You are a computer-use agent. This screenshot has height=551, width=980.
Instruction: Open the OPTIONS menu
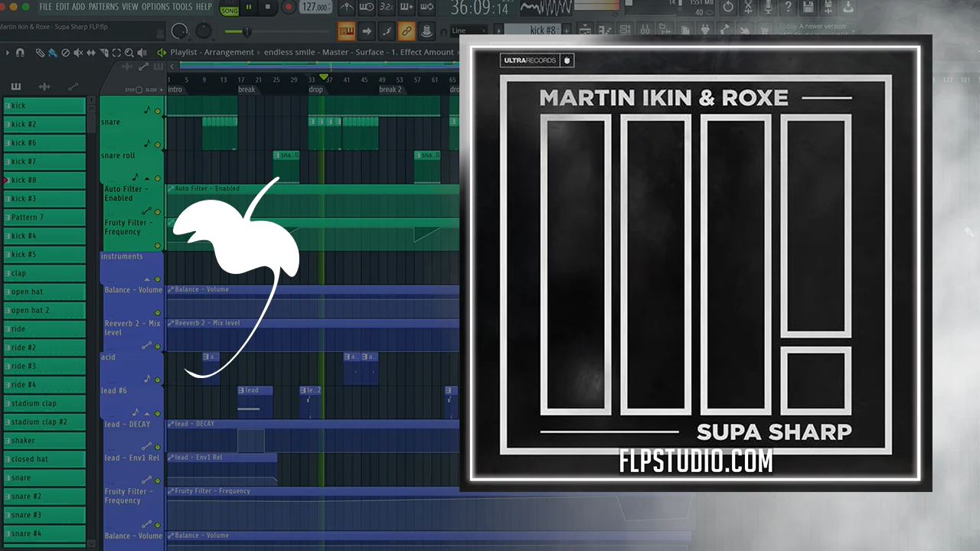(155, 7)
